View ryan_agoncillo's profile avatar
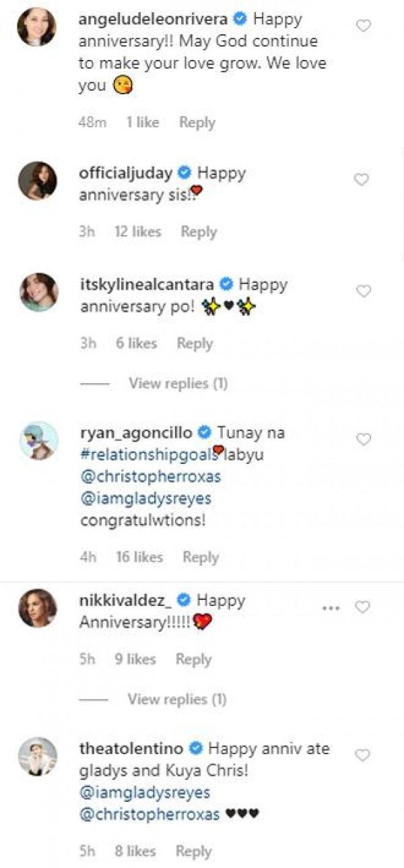This screenshot has height=868, width=404. (x=38, y=440)
